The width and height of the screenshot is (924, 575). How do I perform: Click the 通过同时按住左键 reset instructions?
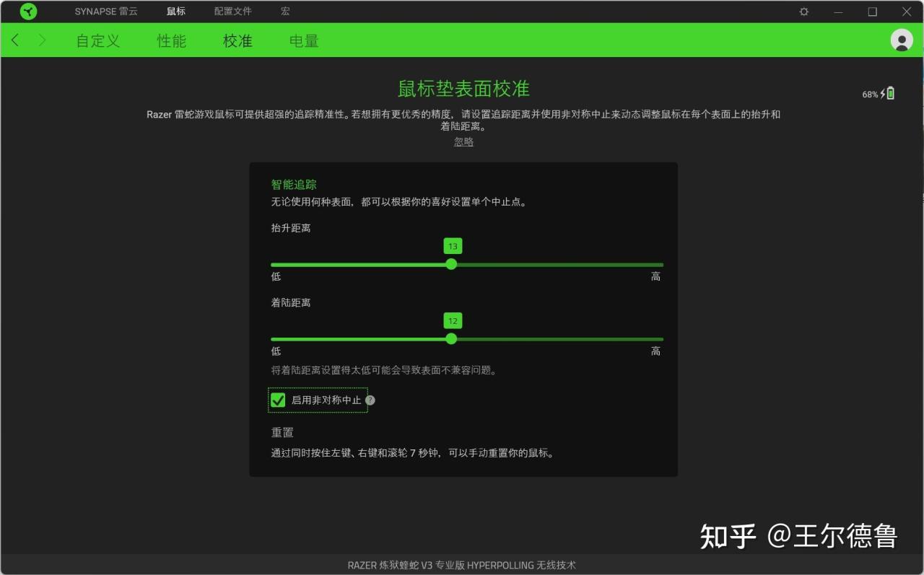pyautogui.click(x=412, y=454)
